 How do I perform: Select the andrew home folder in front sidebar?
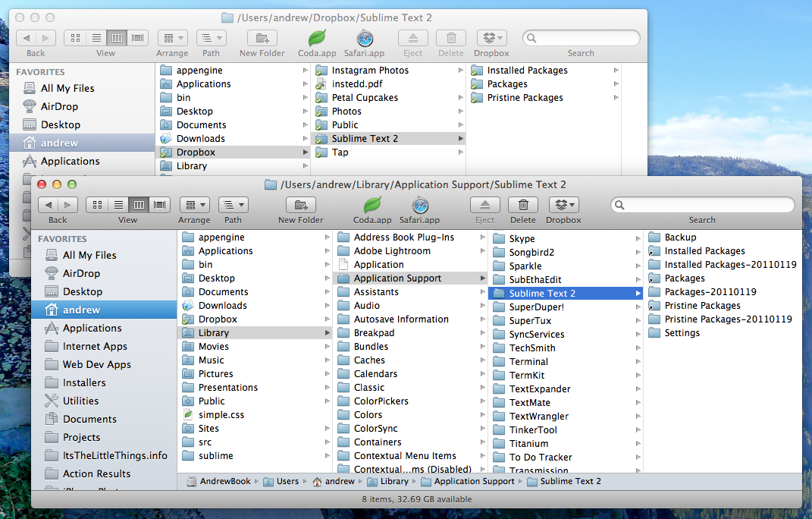pos(104,310)
